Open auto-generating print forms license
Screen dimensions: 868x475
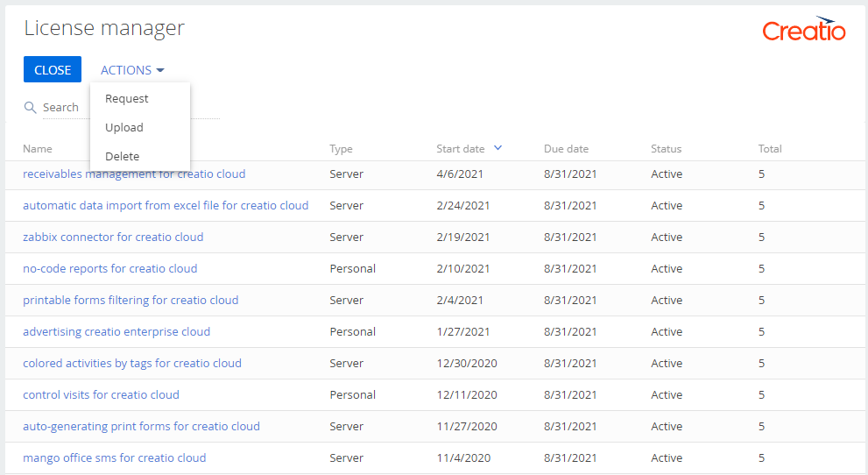[141, 426]
